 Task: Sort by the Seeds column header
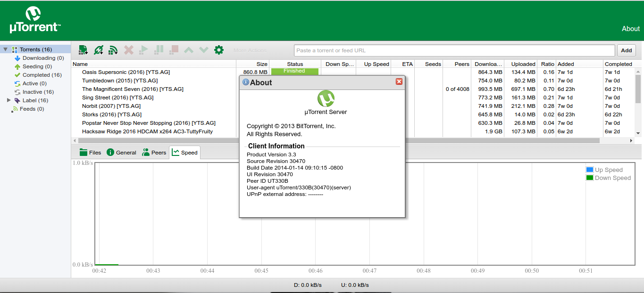click(x=428, y=64)
